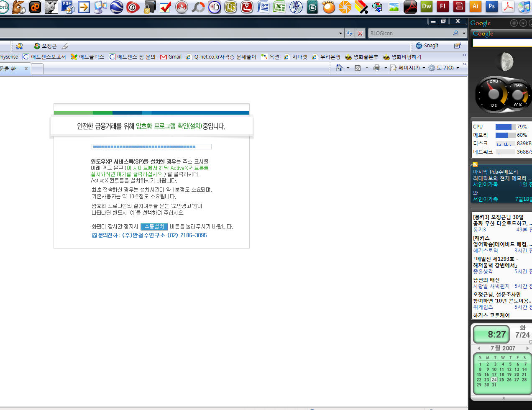Click the CPU usage bar in sidebar
This screenshot has width=532, height=410.
pyautogui.click(x=505, y=127)
